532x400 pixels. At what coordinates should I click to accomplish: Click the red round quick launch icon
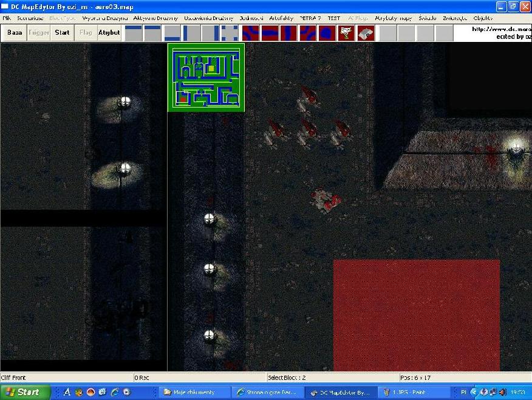point(90,392)
